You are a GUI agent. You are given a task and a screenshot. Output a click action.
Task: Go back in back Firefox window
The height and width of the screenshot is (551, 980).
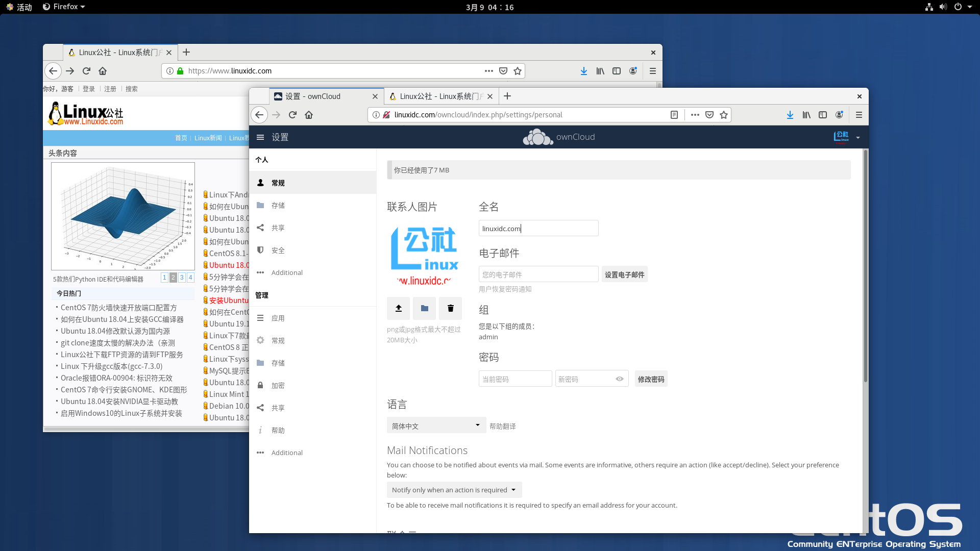coord(53,71)
